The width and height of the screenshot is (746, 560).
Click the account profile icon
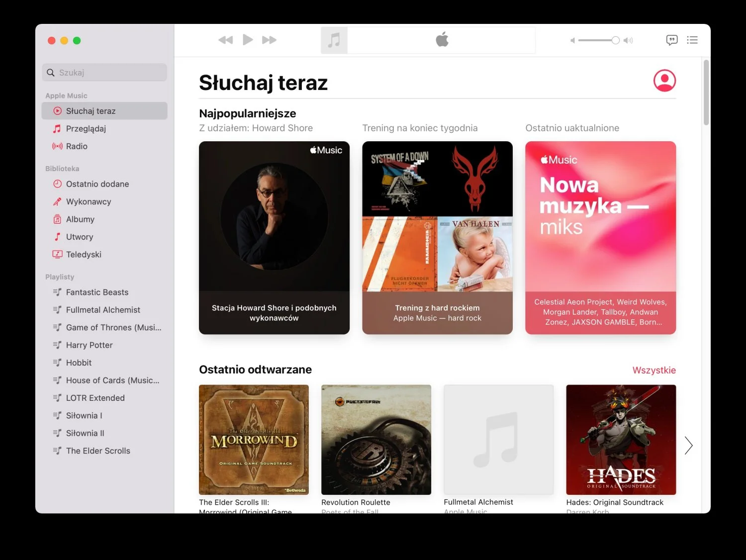(x=664, y=81)
